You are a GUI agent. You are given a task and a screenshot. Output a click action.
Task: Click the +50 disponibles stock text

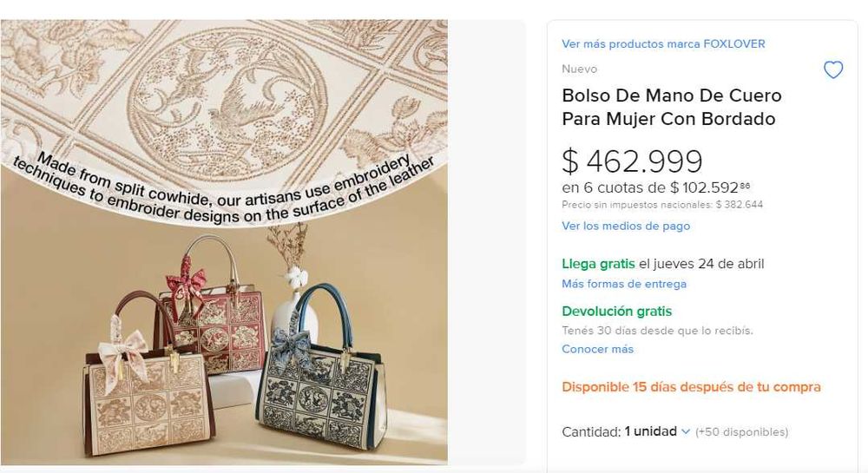tap(742, 432)
